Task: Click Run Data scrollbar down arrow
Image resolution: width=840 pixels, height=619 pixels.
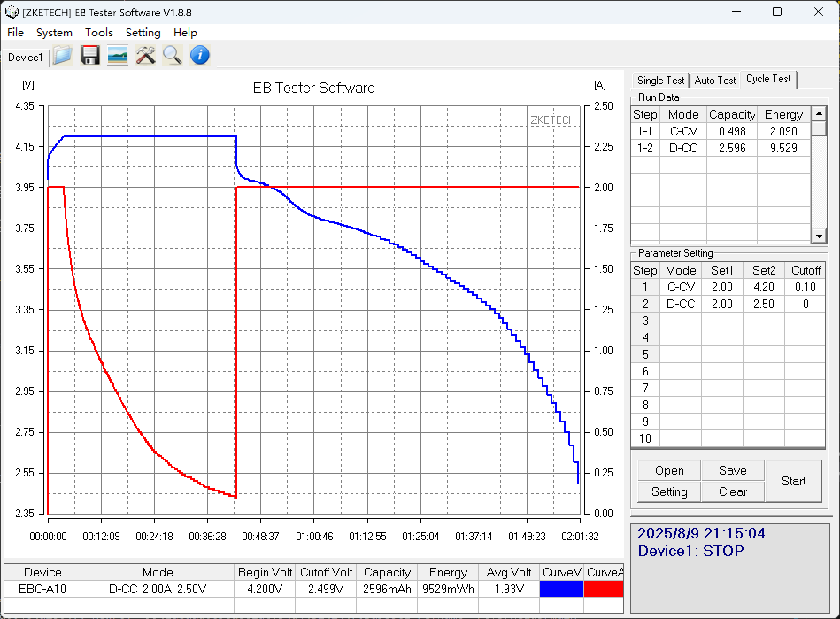Action: tap(819, 236)
